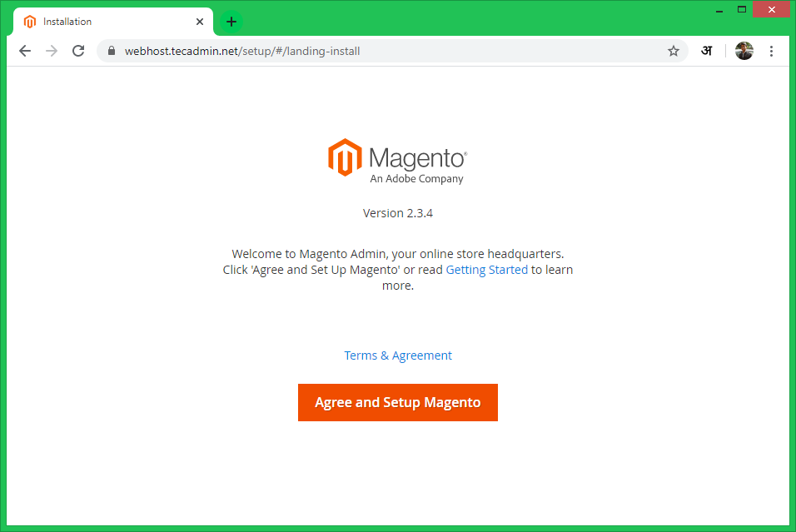View site info via padlock icon
The image size is (796, 532).
click(111, 51)
